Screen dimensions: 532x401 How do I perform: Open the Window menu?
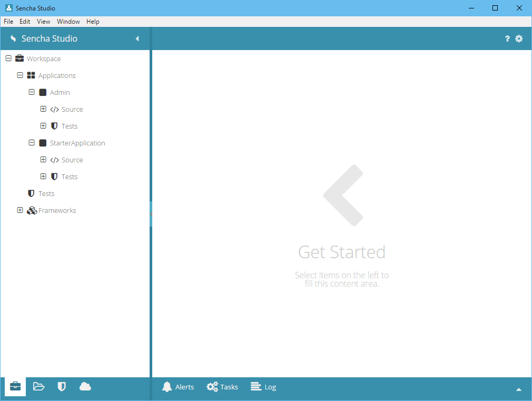[x=68, y=22]
